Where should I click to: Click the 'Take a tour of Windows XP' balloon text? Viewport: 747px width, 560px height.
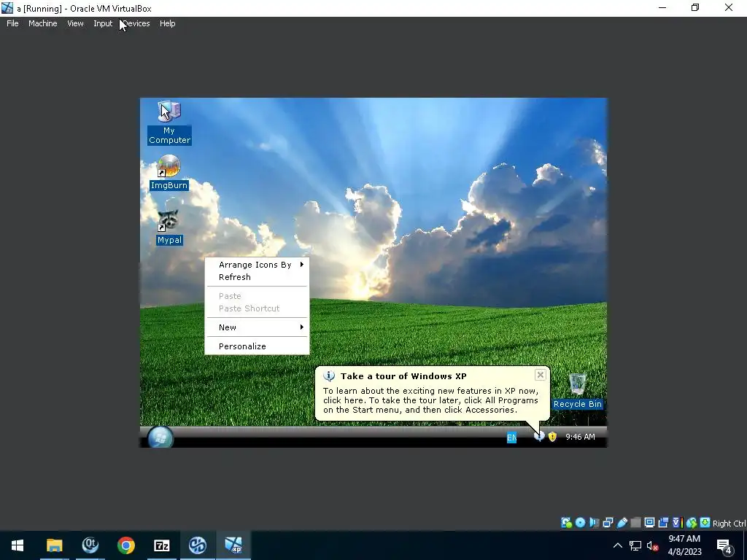[403, 376]
